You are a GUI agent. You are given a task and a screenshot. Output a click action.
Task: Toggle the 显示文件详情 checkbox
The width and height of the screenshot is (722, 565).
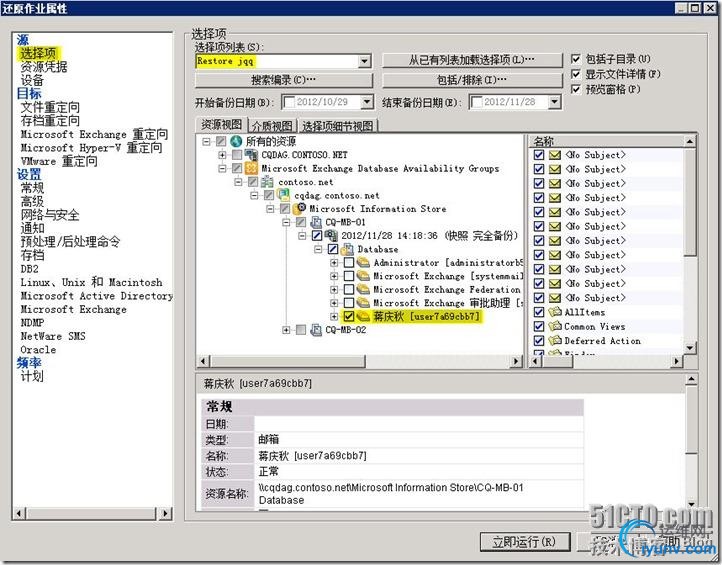(576, 74)
